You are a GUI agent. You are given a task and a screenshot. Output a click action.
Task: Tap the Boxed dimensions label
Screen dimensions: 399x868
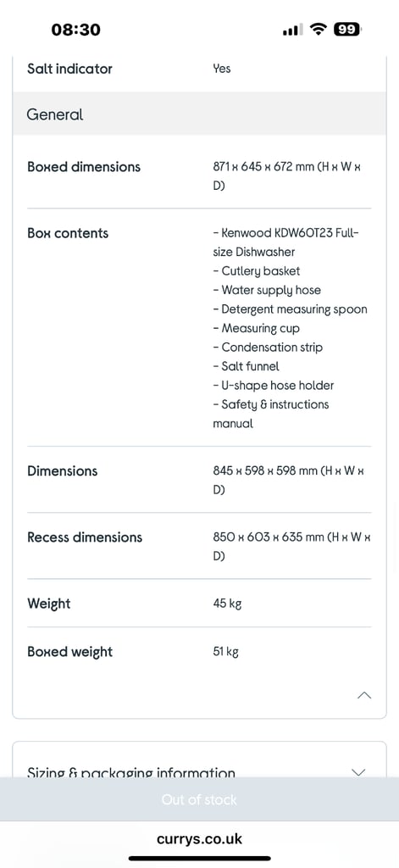pyautogui.click(x=84, y=167)
